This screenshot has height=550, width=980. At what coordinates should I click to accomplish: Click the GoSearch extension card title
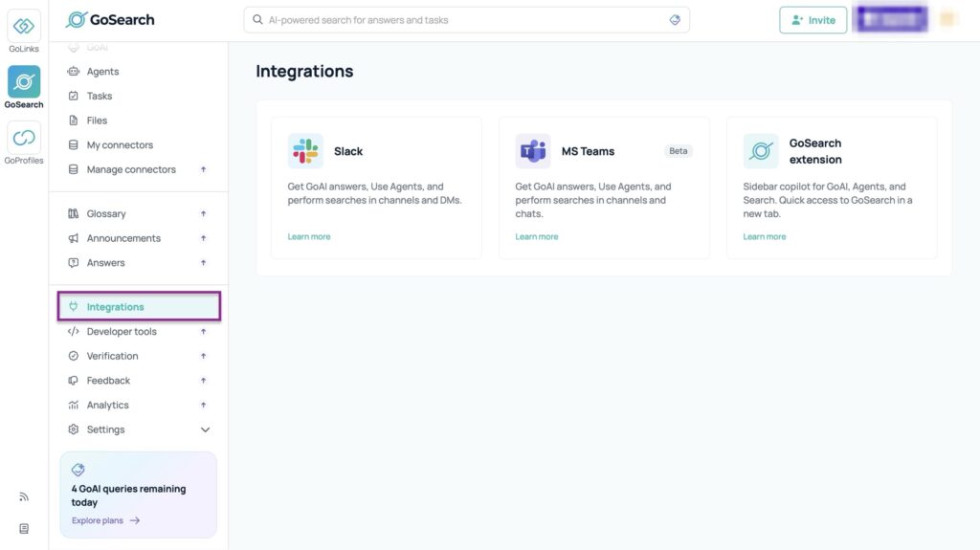click(x=815, y=151)
